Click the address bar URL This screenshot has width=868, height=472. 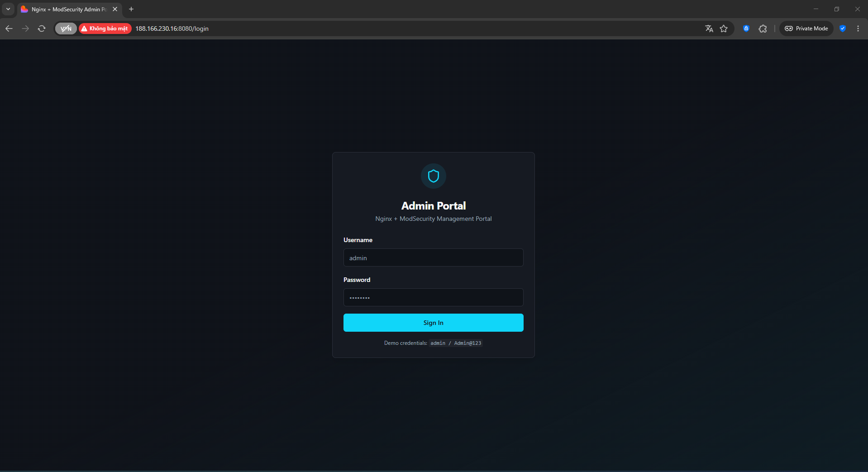[x=172, y=29]
